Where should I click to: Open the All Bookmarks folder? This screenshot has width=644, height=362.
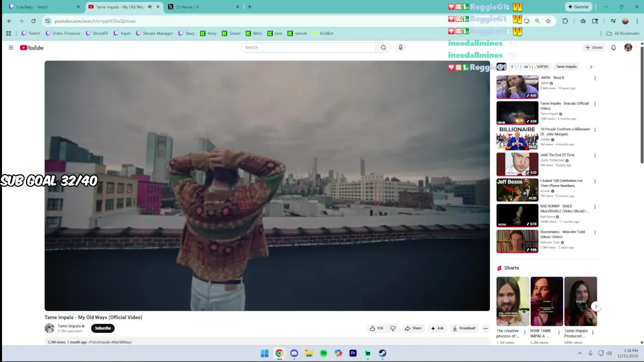coord(623,33)
